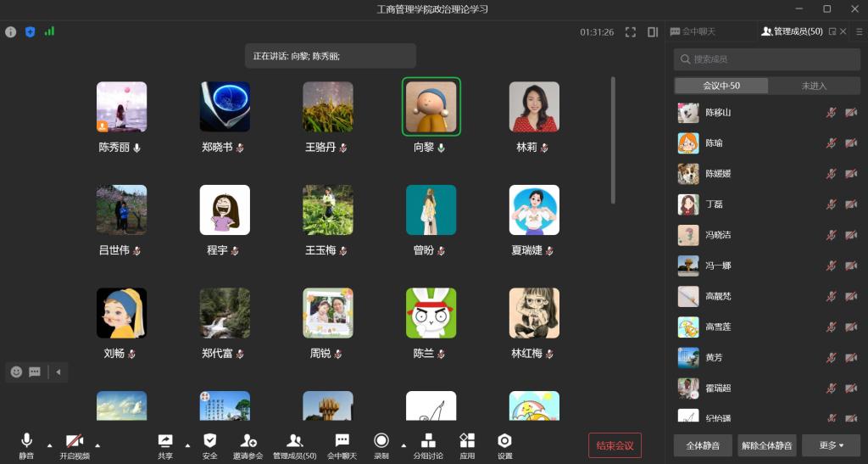
Task: Switch to the 会中聊天 panel tab
Action: pyautogui.click(x=693, y=31)
